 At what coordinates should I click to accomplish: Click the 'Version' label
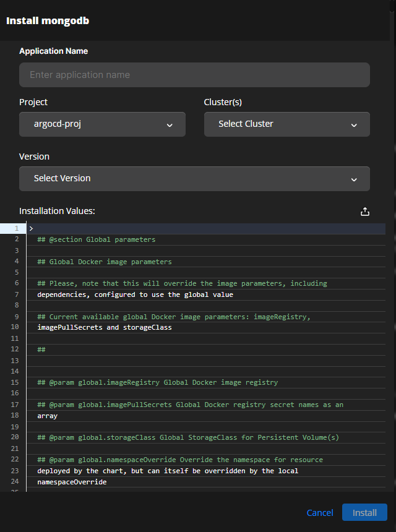(34, 157)
